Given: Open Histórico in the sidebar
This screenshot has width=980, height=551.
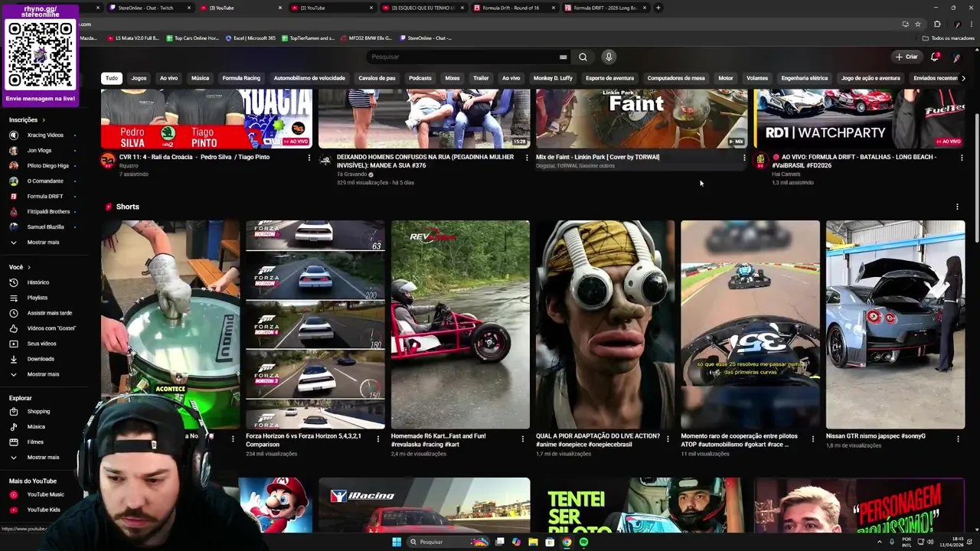Looking at the screenshot, I should tap(38, 282).
